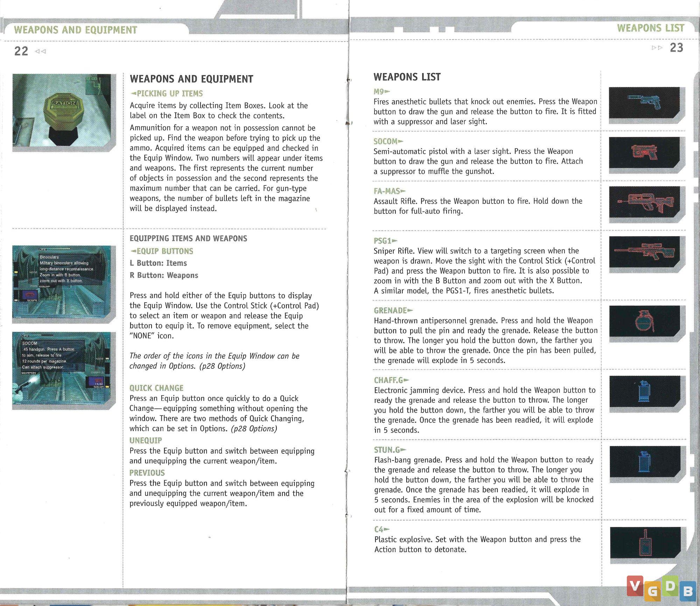Click the EQUIPPING ITEMS AND WEAPONS heading
Viewport: 700px width, 606px height.
tap(188, 238)
